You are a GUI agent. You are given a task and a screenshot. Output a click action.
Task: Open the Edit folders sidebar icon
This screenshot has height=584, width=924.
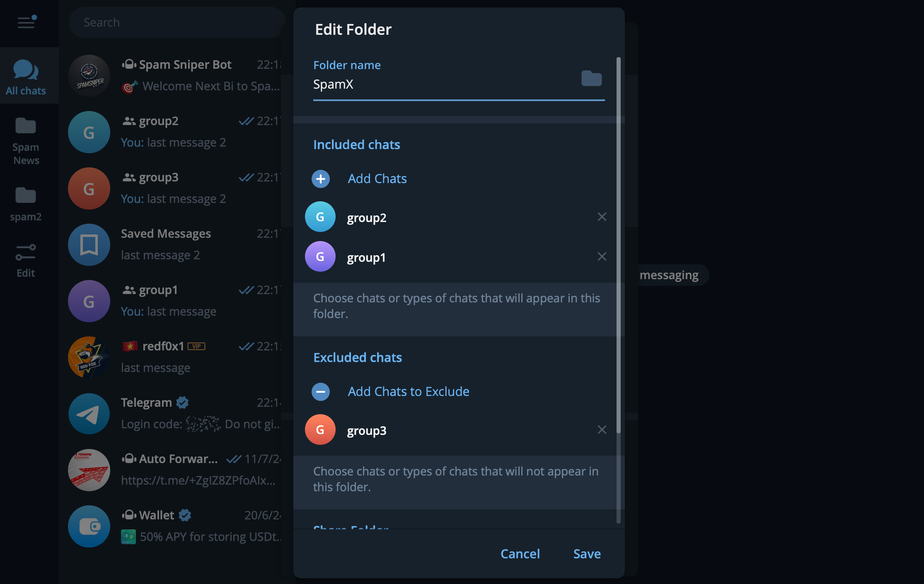[x=26, y=259]
